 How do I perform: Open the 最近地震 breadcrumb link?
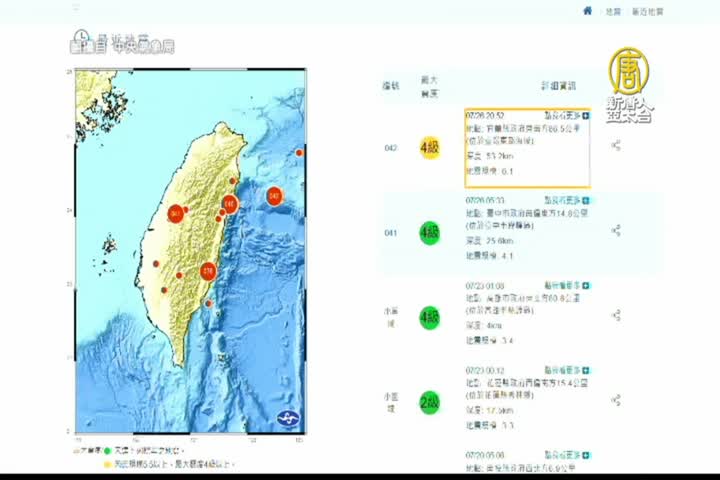click(x=647, y=12)
